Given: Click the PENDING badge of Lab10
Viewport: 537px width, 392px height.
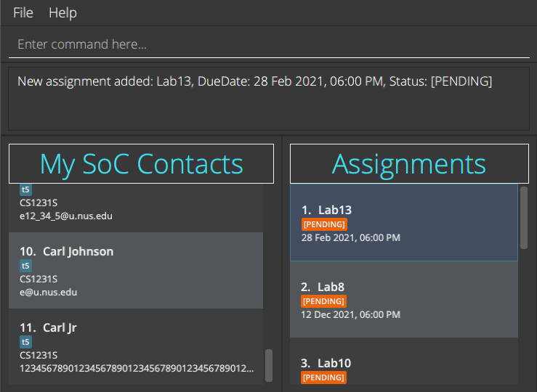Looking at the screenshot, I should point(323,377).
